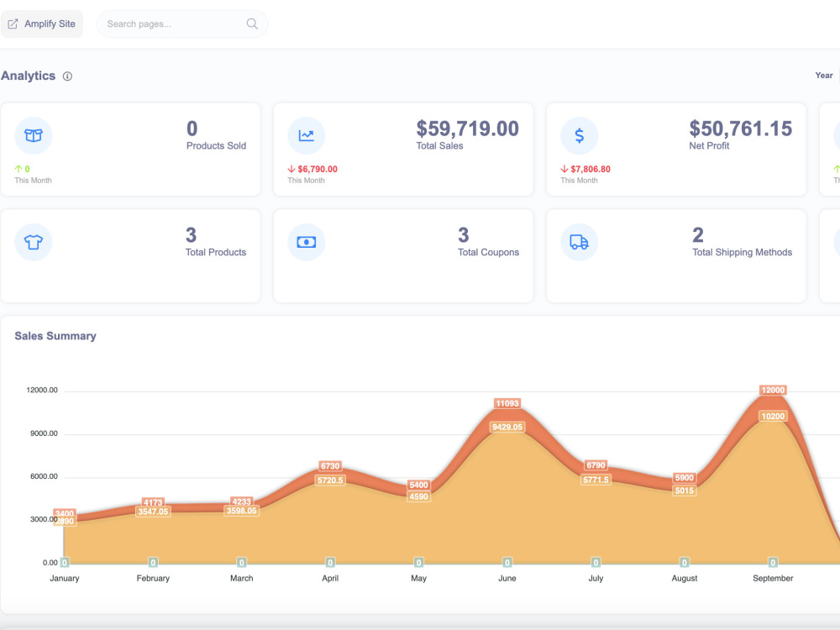Click the September axis label on the chart
The height and width of the screenshot is (630, 840).
772,578
